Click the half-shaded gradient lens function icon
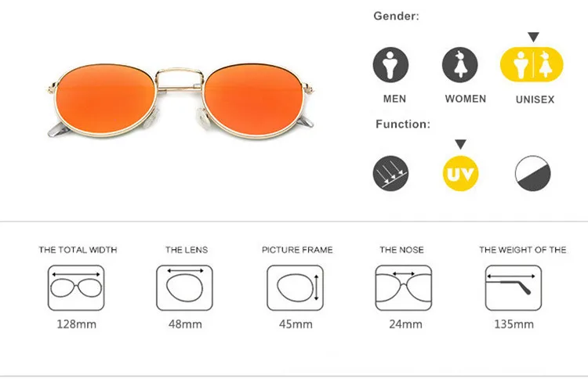This screenshot has height=383, width=588. 532,174
